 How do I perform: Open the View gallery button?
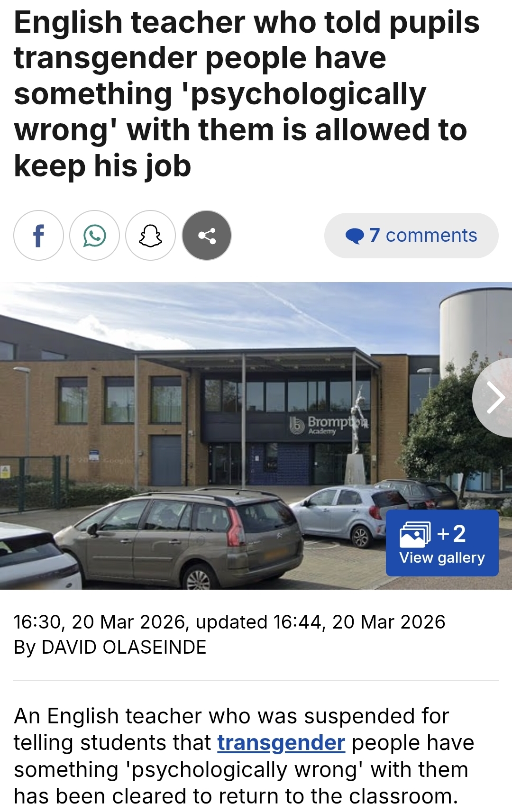click(442, 543)
